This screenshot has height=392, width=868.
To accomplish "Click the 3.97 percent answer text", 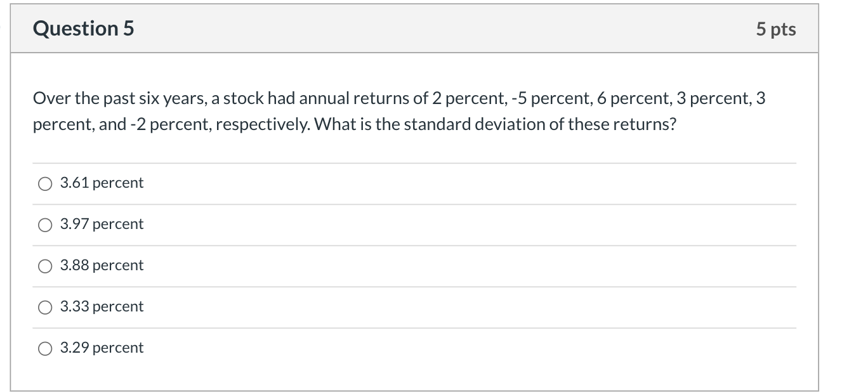I will coord(100,224).
